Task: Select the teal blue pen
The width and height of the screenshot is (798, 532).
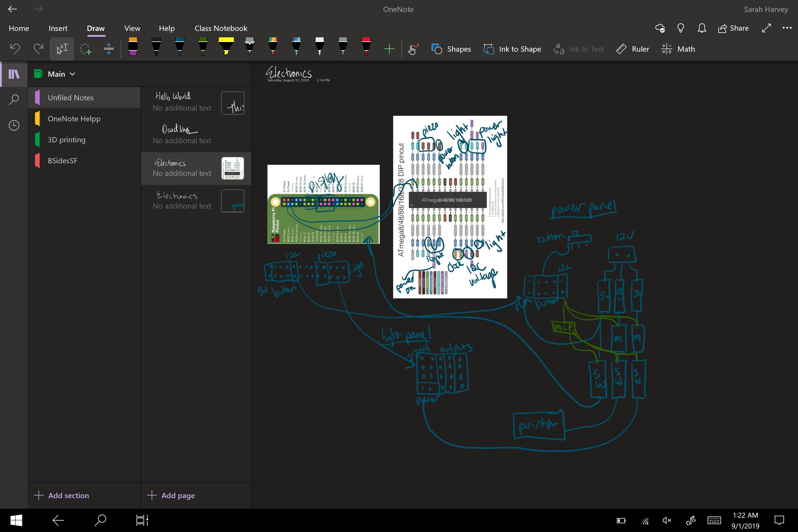Action: click(179, 46)
